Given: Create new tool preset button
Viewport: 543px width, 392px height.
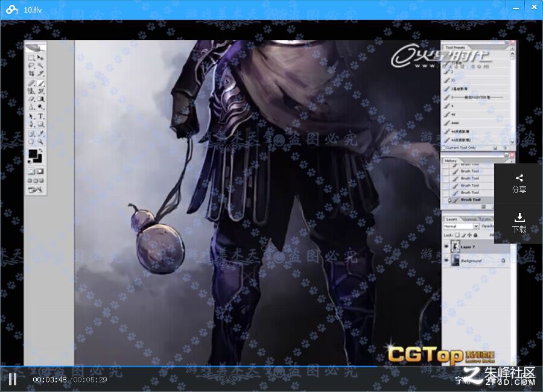Looking at the screenshot, I should [x=495, y=148].
